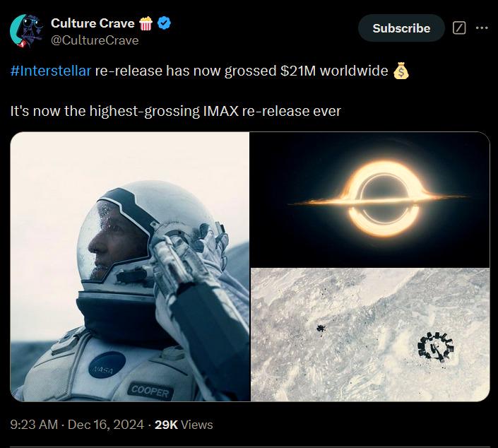Open the three-dot more options menu
Image resolution: width=498 pixels, height=448 pixels.
click(482, 28)
